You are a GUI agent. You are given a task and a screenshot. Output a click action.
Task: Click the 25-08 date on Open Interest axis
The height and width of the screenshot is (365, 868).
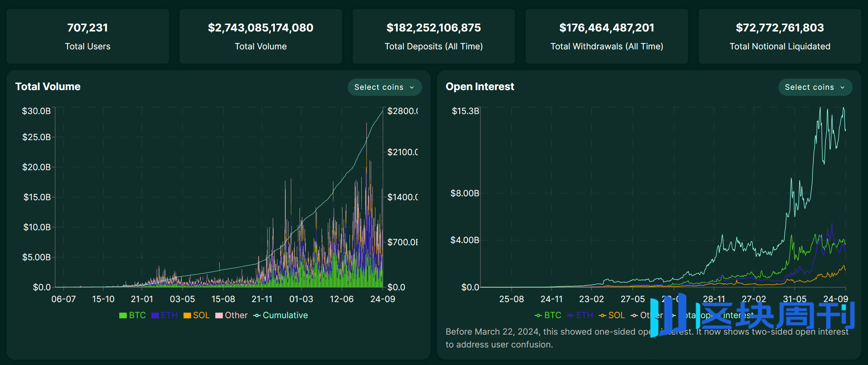(511, 299)
